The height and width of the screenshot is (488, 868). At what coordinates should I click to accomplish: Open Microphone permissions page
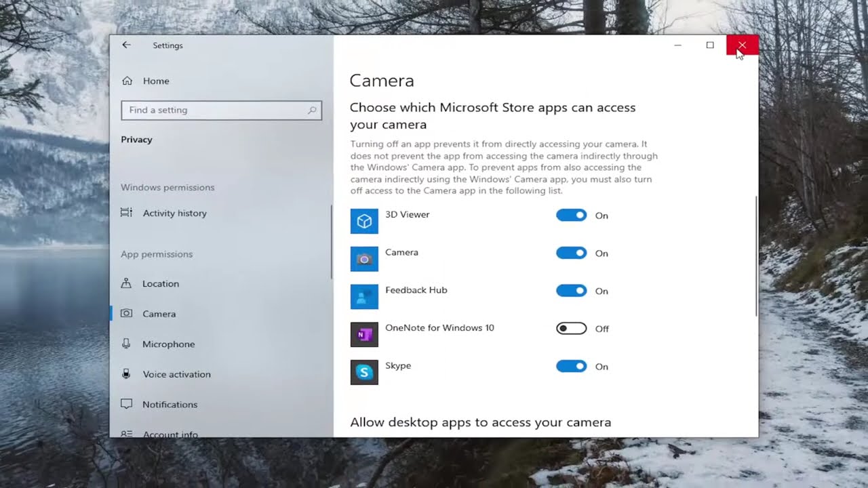(168, 344)
